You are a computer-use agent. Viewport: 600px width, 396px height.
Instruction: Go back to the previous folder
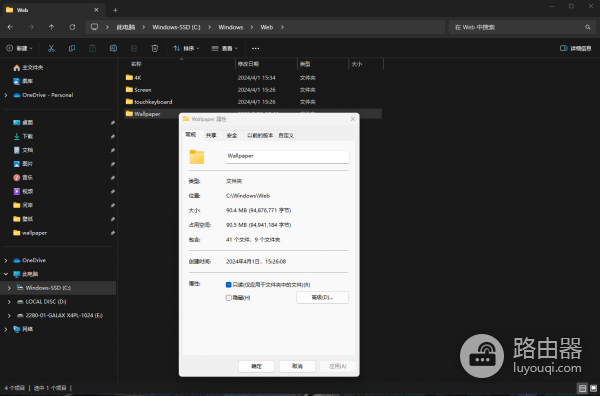(x=10, y=27)
